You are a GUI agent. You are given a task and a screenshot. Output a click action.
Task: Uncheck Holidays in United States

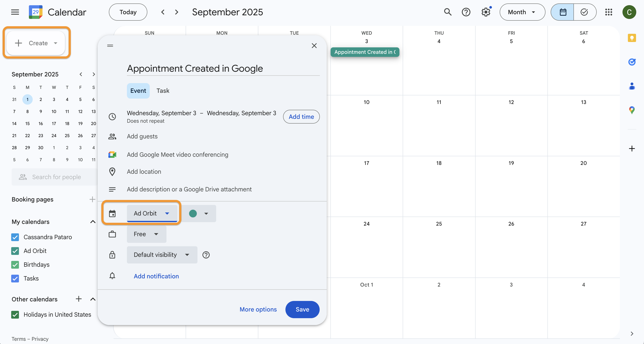[15, 315]
